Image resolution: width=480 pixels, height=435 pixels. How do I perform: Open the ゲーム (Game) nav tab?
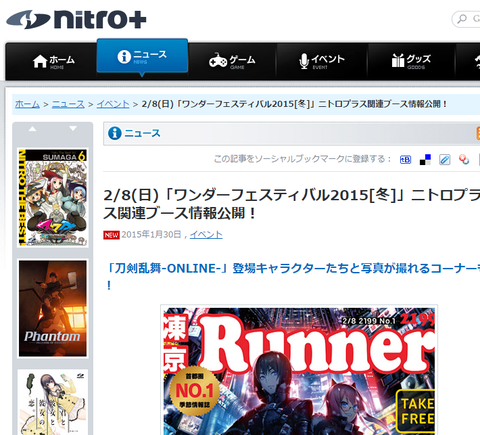coord(232,61)
